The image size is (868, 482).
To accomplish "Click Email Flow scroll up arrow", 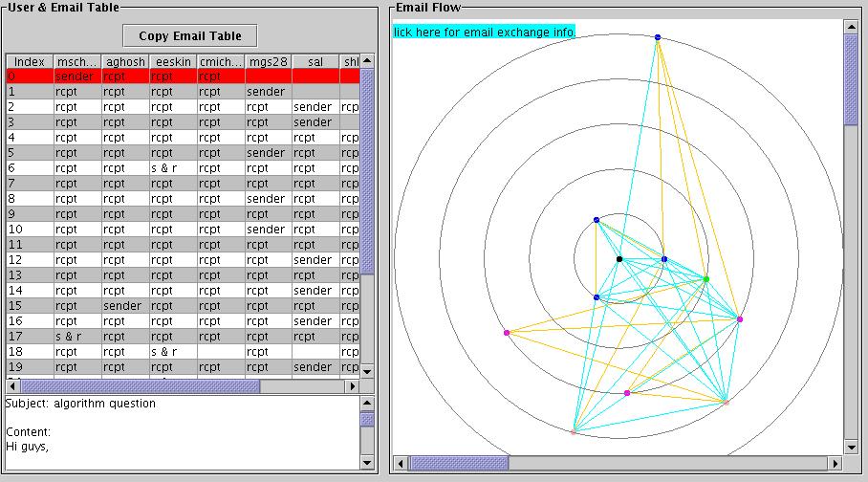I will (x=851, y=26).
